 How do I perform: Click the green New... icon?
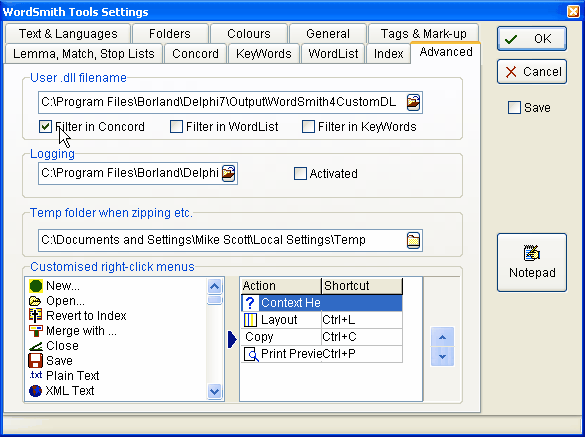click(x=35, y=286)
